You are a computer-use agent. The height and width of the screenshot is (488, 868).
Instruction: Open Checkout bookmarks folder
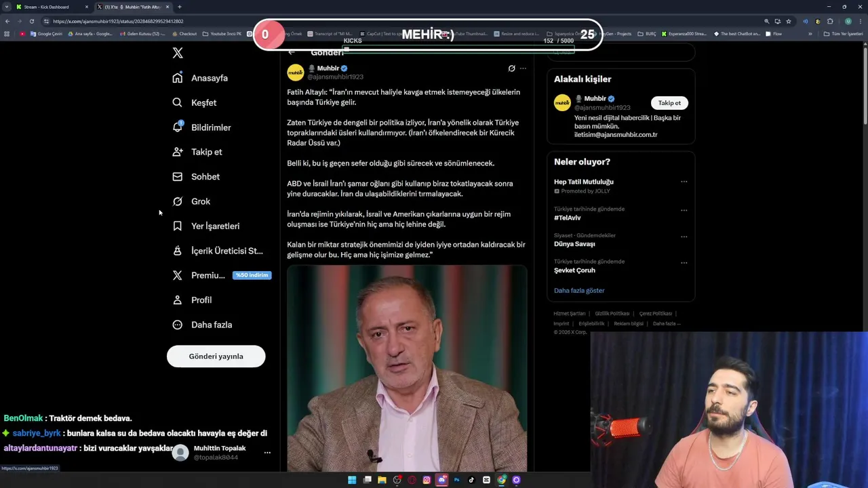click(x=184, y=34)
